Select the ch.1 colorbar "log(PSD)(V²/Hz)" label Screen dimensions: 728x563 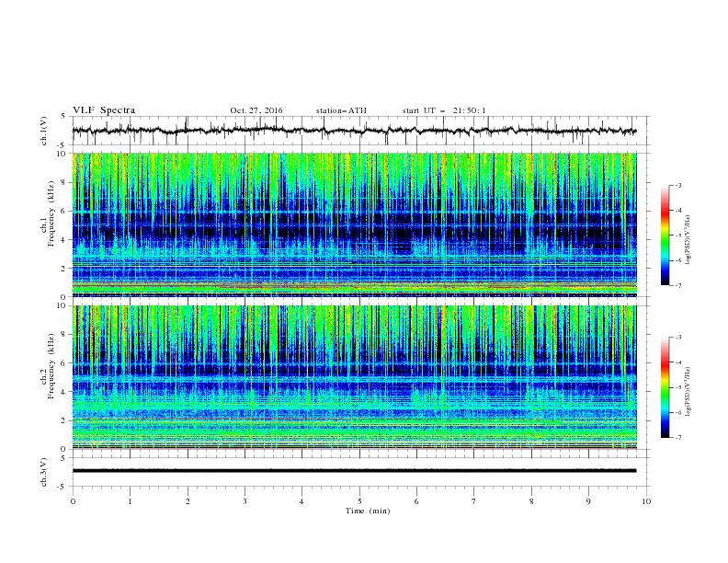coord(688,240)
